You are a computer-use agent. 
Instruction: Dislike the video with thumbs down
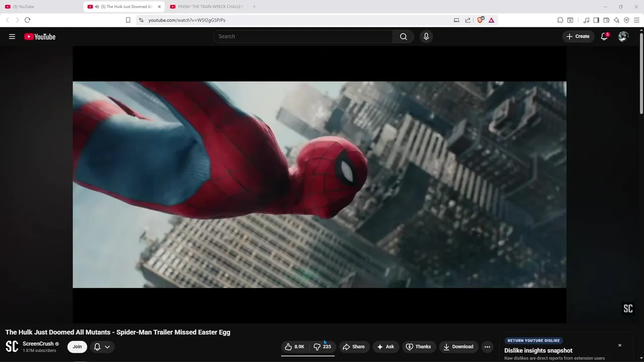tap(322, 346)
